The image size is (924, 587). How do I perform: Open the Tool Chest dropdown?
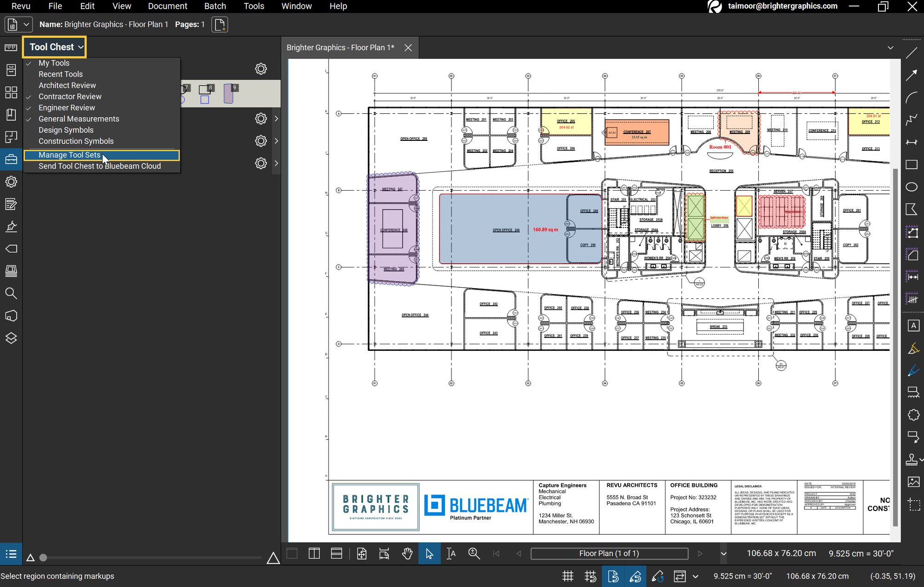click(x=54, y=46)
